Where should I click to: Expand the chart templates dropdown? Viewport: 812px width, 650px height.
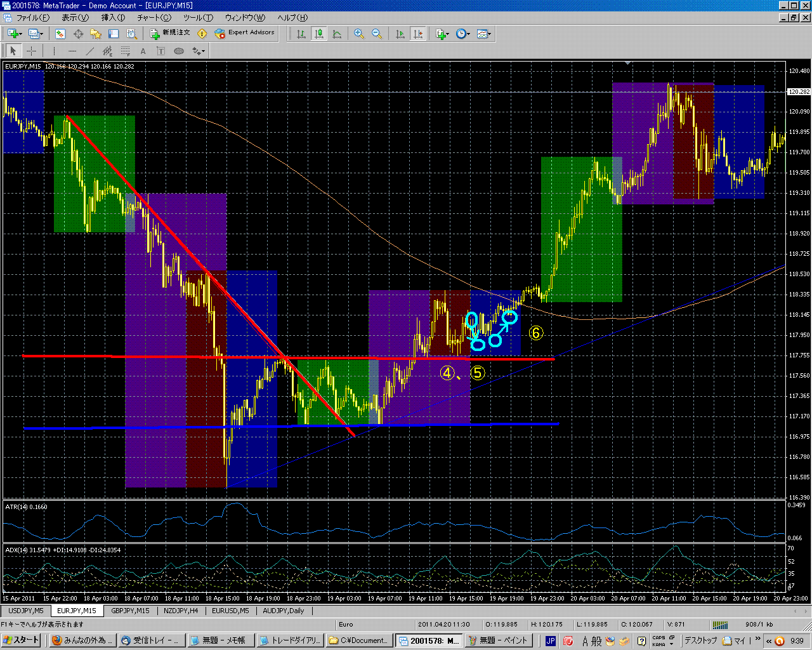pos(484,34)
